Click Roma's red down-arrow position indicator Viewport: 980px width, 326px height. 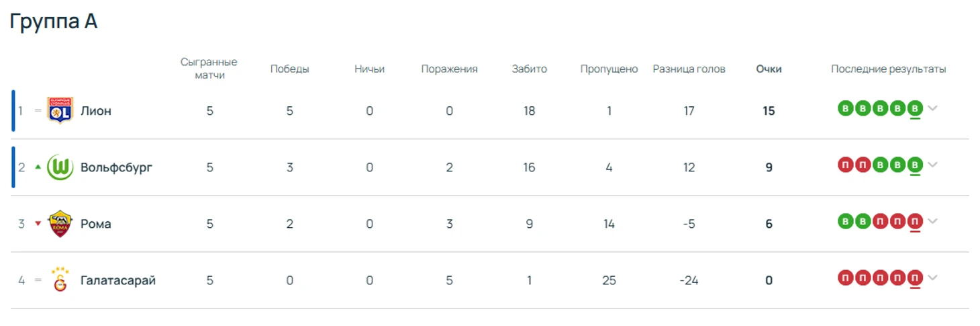pos(38,224)
